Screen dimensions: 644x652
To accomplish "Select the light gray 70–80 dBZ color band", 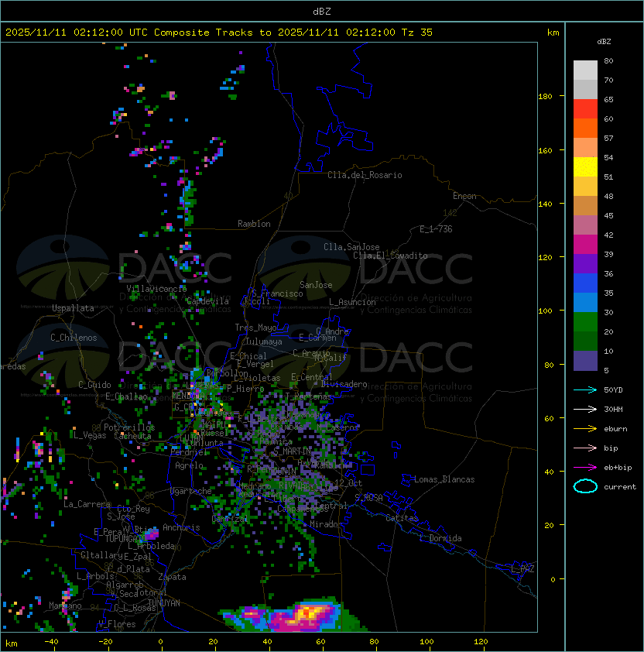I will pos(585,70).
